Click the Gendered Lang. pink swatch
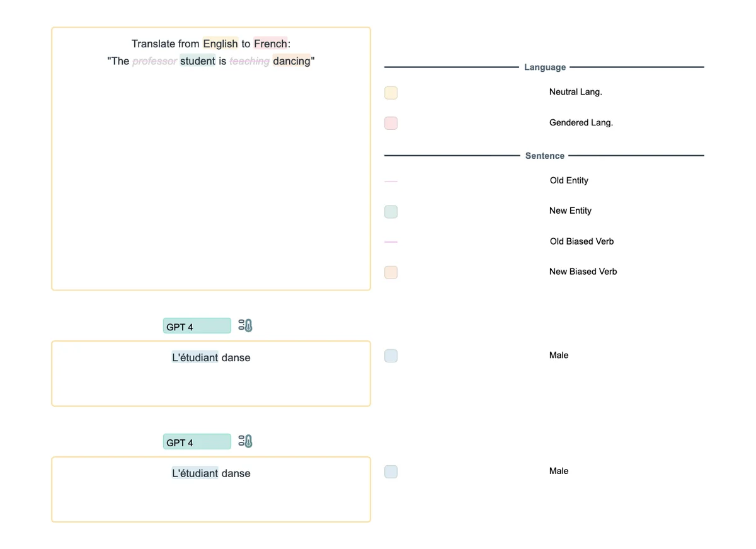This screenshot has height=549, width=756. click(391, 123)
